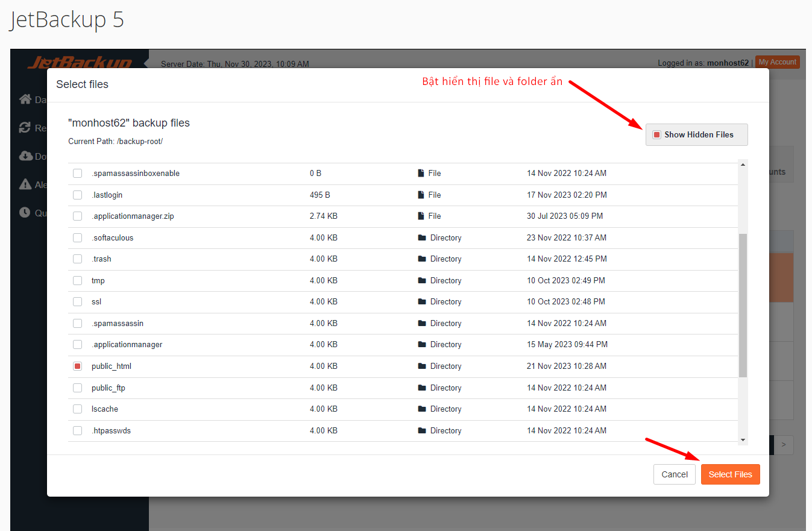Tick the .trash directory checkbox
Screen dimensions: 812x531
click(77, 259)
